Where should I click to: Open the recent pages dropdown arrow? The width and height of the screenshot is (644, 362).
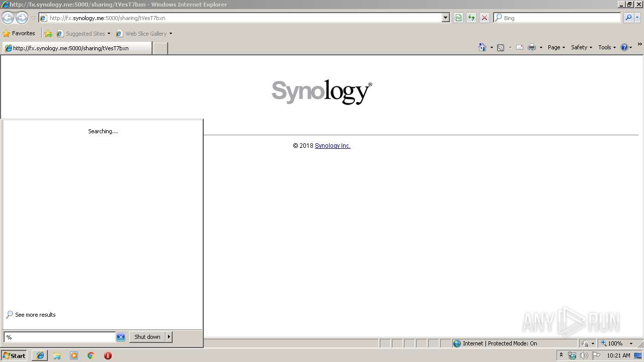[x=33, y=18]
